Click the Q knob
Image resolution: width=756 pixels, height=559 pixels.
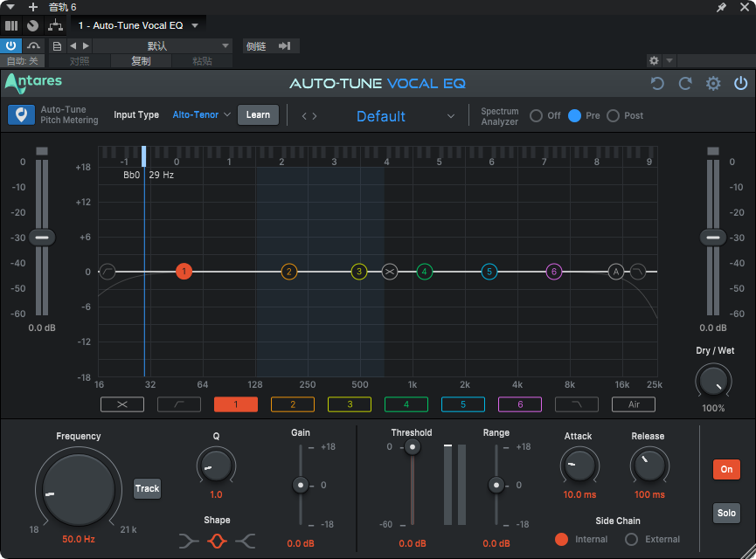coord(216,466)
